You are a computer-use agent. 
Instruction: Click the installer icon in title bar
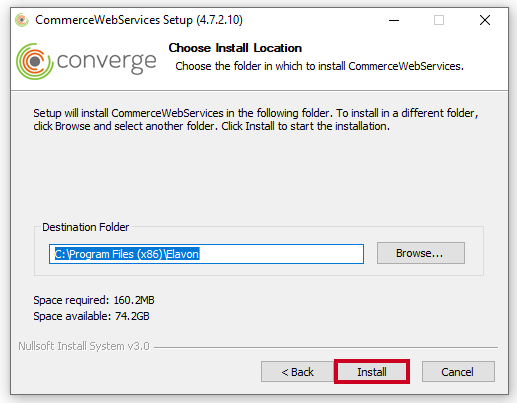click(22, 20)
